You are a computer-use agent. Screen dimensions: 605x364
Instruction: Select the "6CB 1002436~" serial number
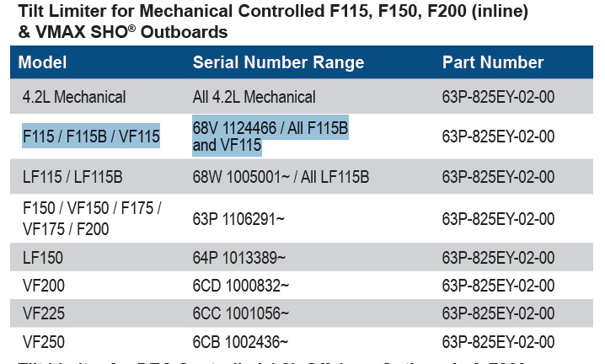tap(241, 342)
